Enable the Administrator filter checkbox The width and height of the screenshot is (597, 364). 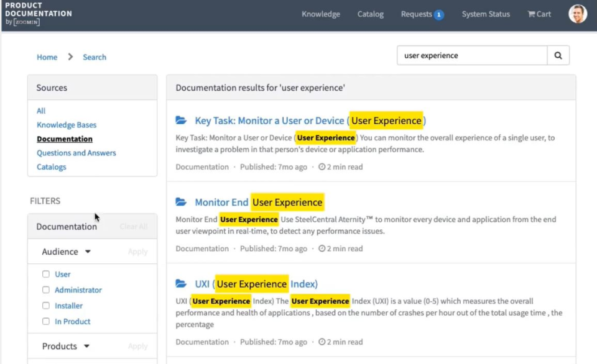click(x=47, y=289)
